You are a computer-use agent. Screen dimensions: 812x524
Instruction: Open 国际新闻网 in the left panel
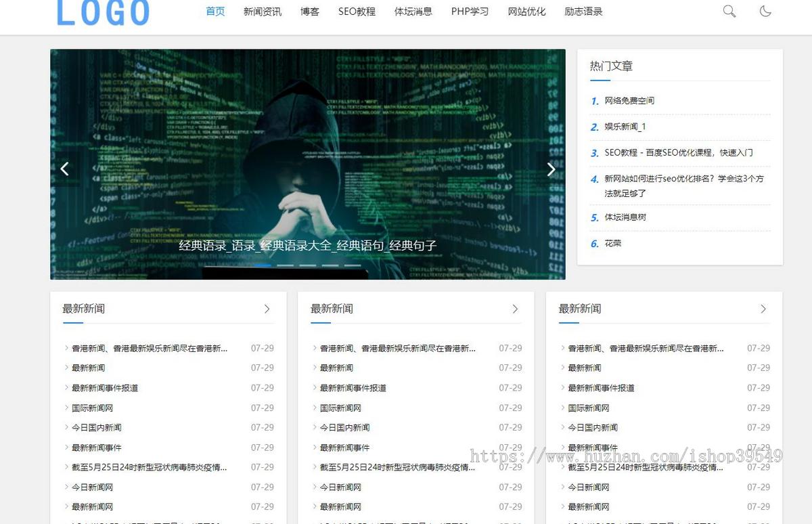(x=92, y=408)
